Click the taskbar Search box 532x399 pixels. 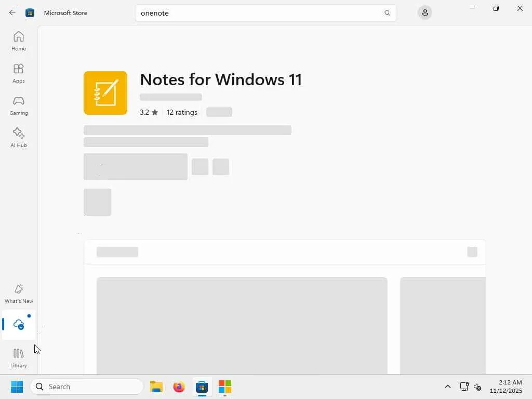pos(87,387)
